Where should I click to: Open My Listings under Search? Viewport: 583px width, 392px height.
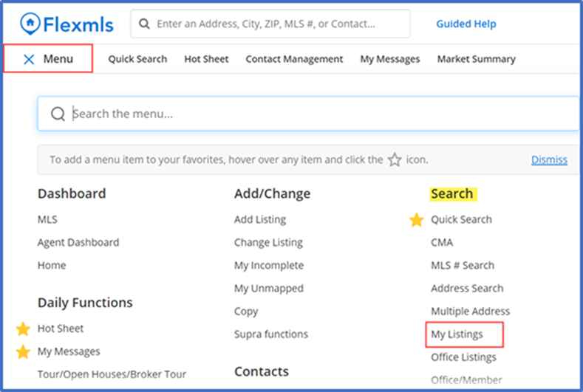pos(457,334)
